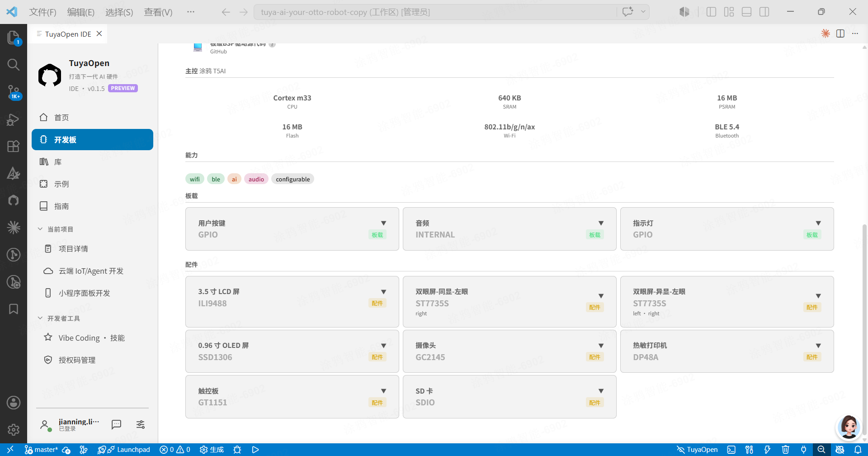The height and width of the screenshot is (456, 868).
Task: Click the trash clean icon in status bar
Action: pos(786,450)
